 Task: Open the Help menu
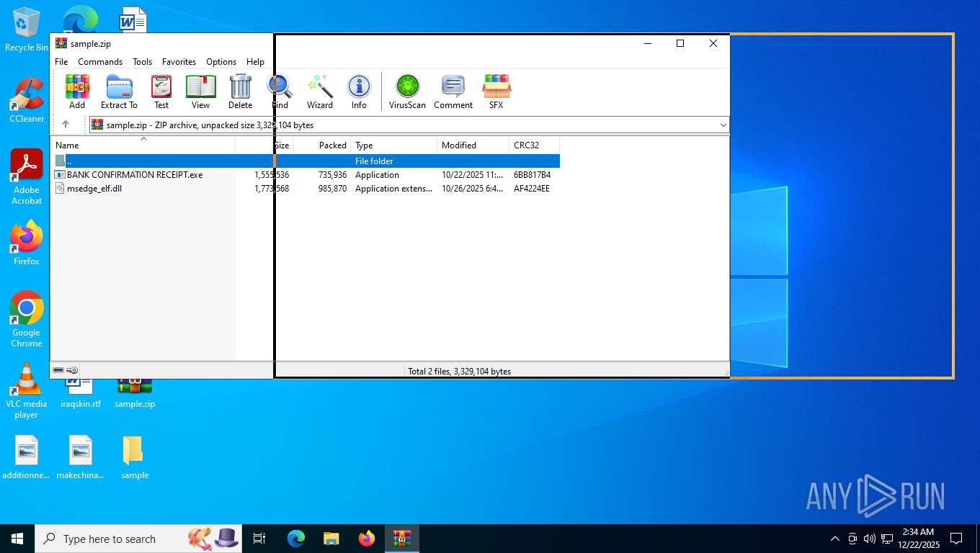[x=255, y=62]
